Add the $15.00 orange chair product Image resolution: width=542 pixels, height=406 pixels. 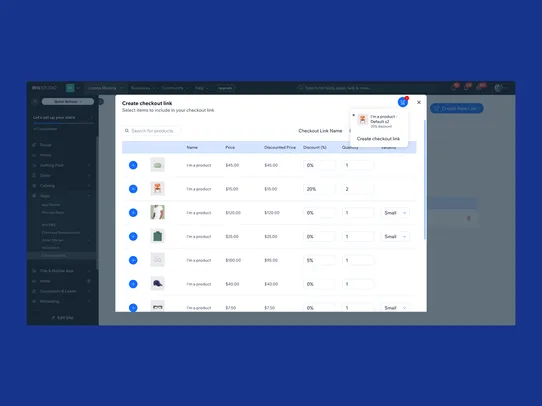click(x=133, y=189)
